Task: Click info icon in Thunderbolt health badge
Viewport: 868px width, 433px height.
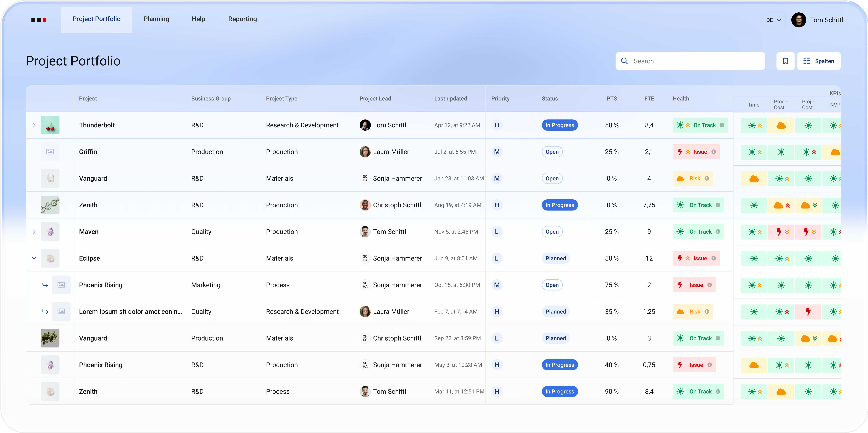Action: 722,125
